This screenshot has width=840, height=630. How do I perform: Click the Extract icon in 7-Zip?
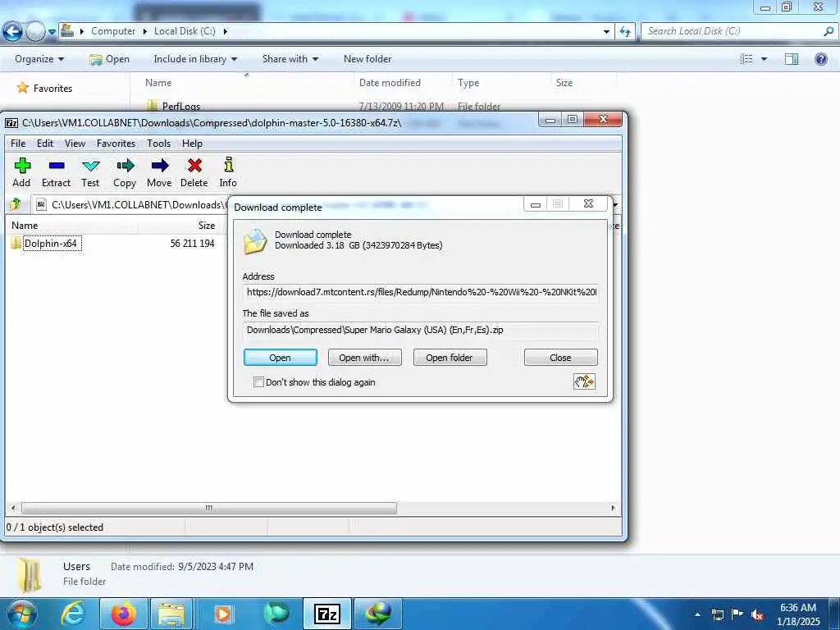[x=57, y=166]
